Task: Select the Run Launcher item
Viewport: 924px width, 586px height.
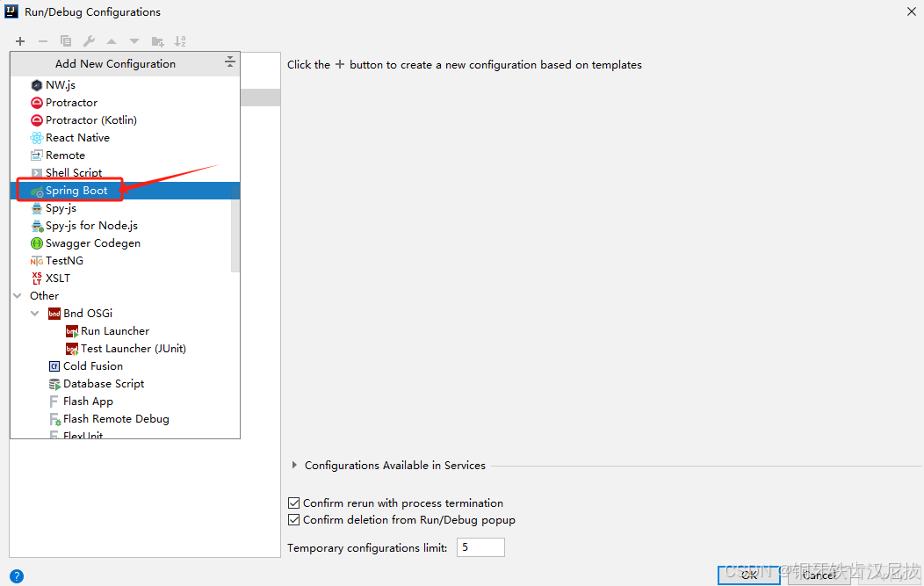Action: (125, 331)
